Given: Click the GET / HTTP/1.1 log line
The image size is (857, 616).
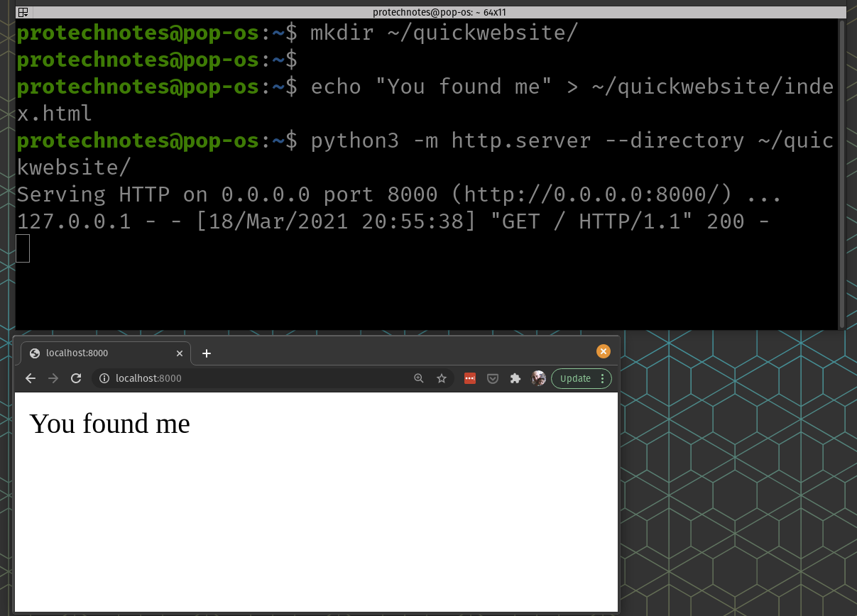Looking at the screenshot, I should click(x=393, y=221).
